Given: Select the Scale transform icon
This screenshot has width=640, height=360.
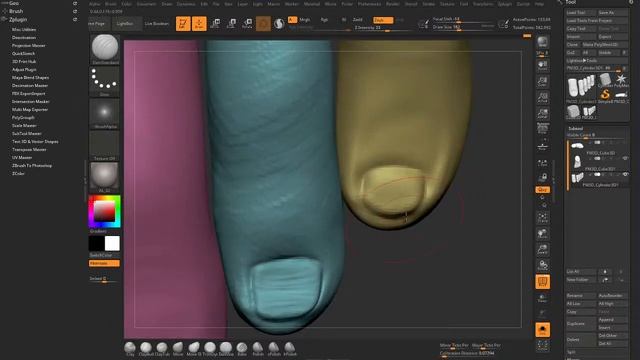Looking at the screenshot, I should (x=231, y=24).
